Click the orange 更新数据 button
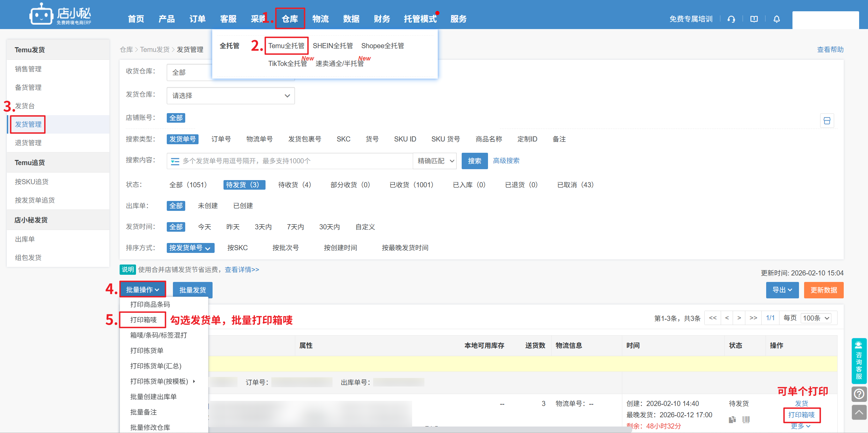868x433 pixels. [x=824, y=290]
